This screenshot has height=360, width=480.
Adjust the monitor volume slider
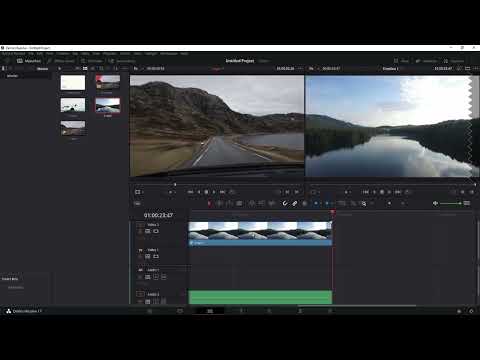[451, 203]
